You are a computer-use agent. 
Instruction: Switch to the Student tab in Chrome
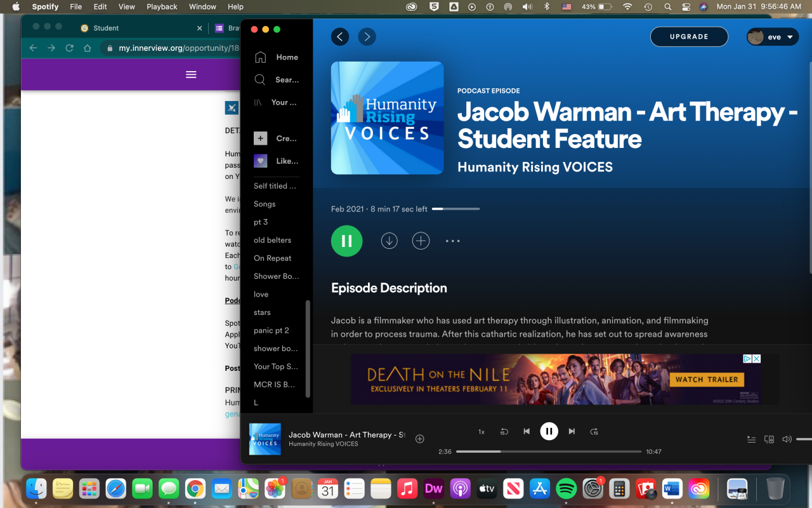(x=138, y=28)
